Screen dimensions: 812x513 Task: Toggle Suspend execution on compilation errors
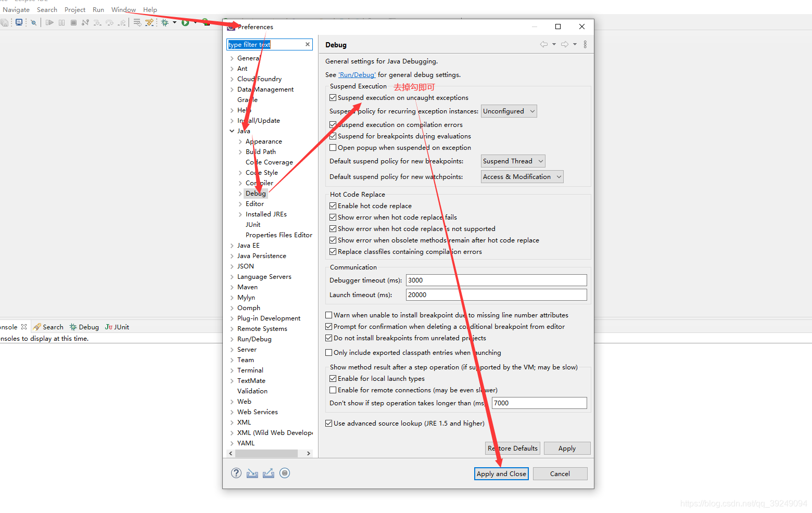tap(333, 124)
